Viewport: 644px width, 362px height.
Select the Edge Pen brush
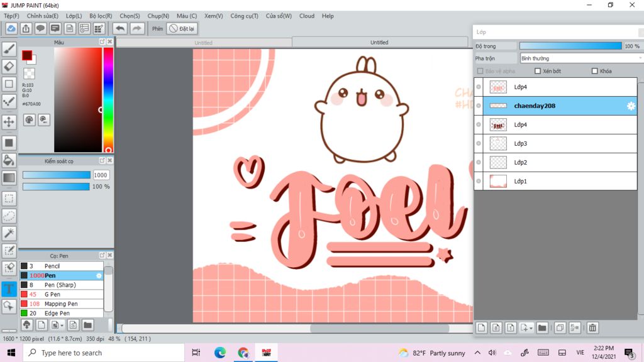coord(62,313)
